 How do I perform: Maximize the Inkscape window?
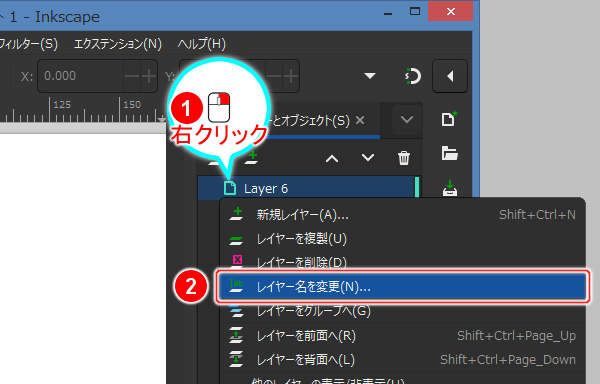415,11
